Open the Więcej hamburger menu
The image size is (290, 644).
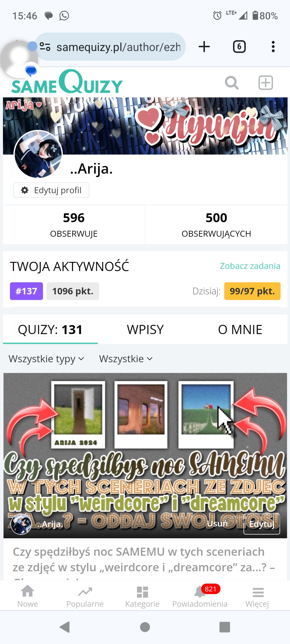tap(257, 596)
